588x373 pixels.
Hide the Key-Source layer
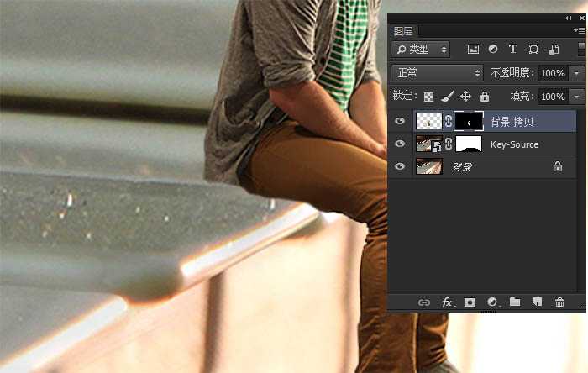pyautogui.click(x=400, y=144)
